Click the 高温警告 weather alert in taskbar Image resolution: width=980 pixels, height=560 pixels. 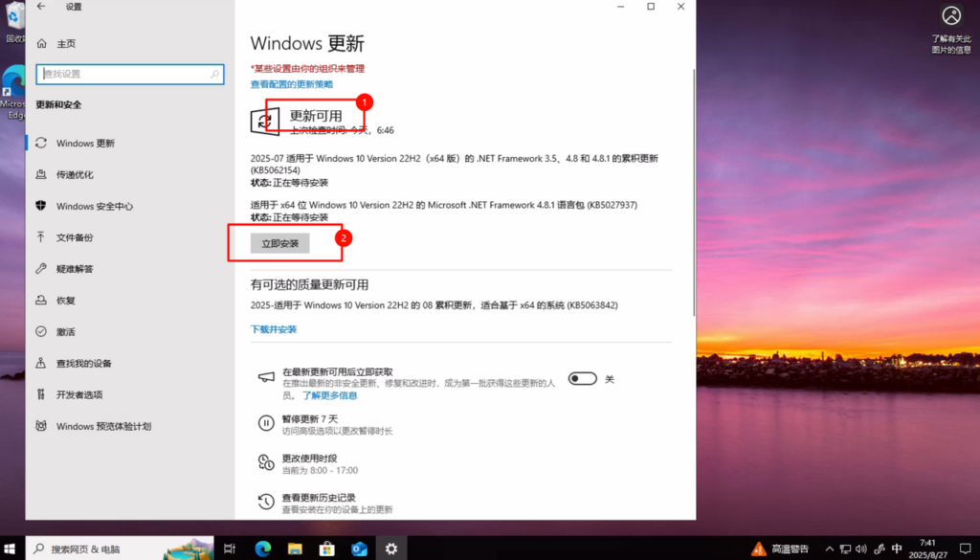coord(781,549)
